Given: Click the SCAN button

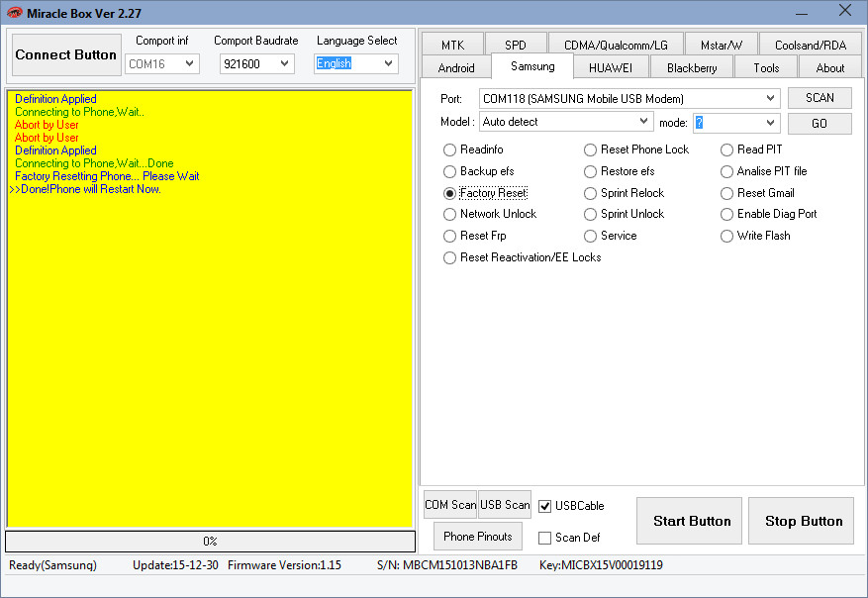Looking at the screenshot, I should point(820,98).
